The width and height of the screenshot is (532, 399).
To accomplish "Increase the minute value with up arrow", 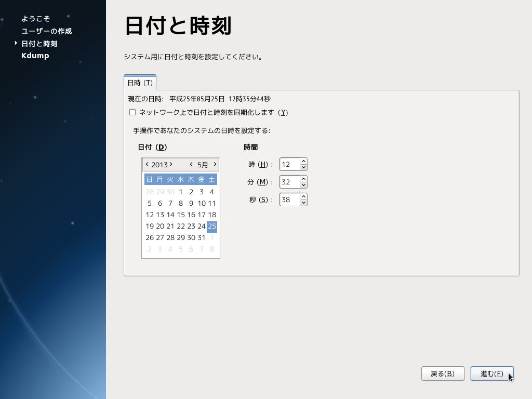I will (x=303, y=179).
